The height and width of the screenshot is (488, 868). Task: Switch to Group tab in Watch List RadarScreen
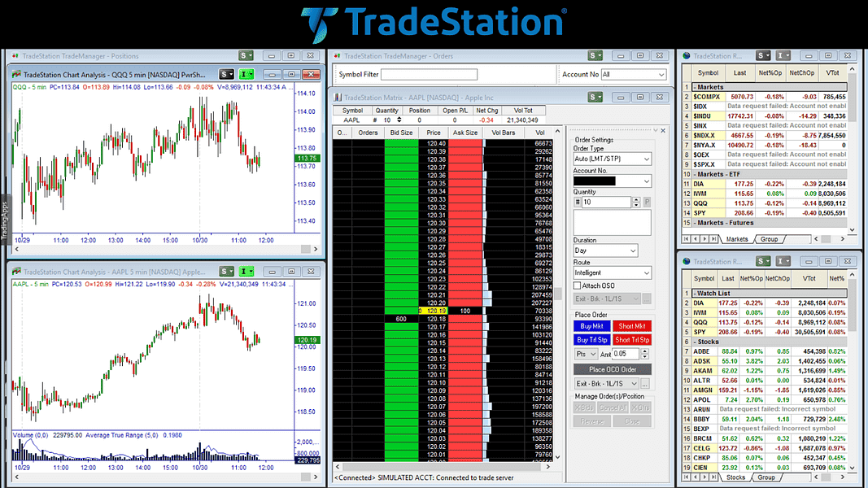tap(766, 477)
